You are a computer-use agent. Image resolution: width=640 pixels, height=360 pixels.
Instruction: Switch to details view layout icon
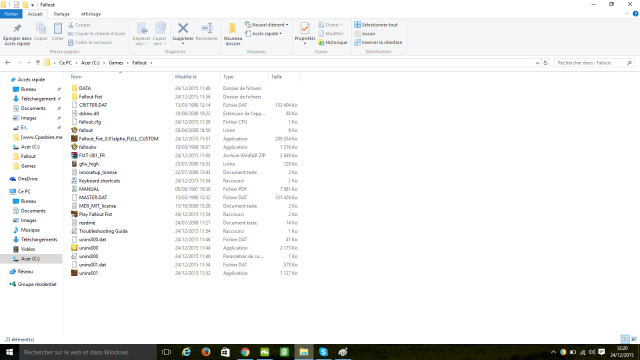(x=625, y=339)
